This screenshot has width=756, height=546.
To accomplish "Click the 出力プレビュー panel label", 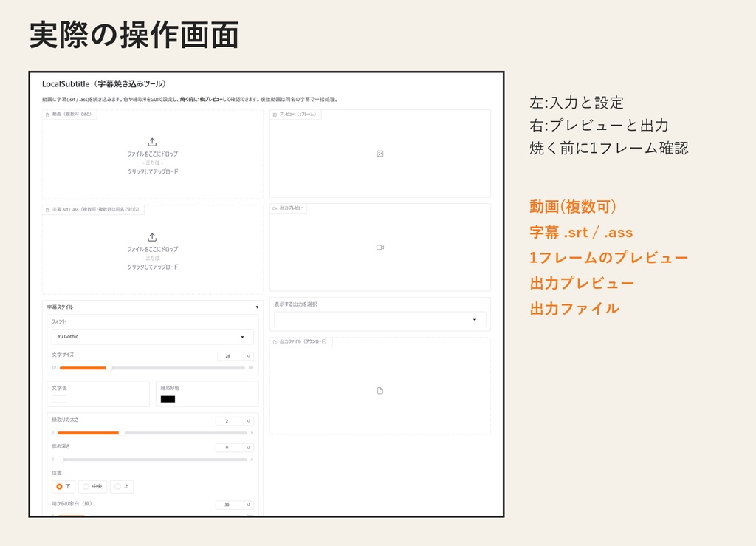I will 289,208.
